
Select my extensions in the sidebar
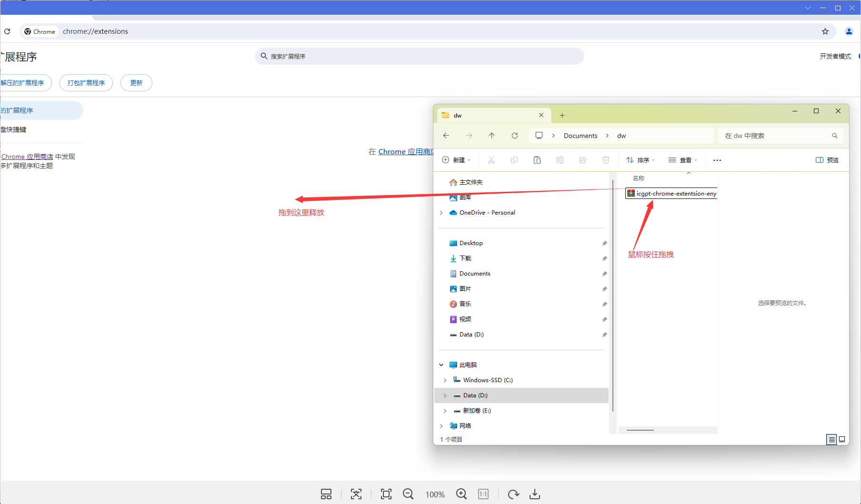(41, 110)
